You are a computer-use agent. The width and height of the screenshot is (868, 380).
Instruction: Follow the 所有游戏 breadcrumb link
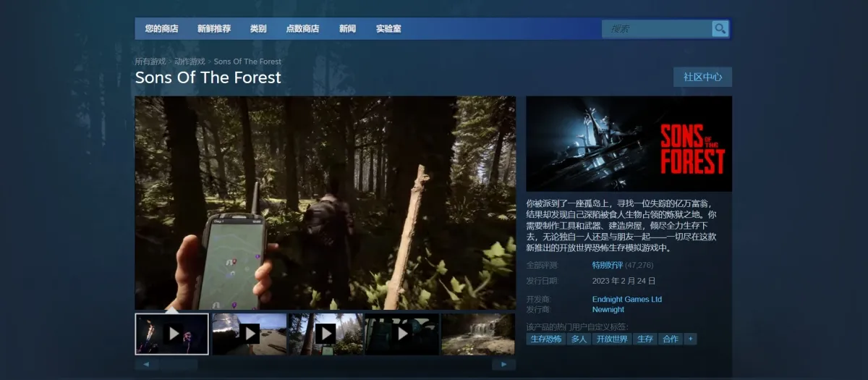(150, 62)
